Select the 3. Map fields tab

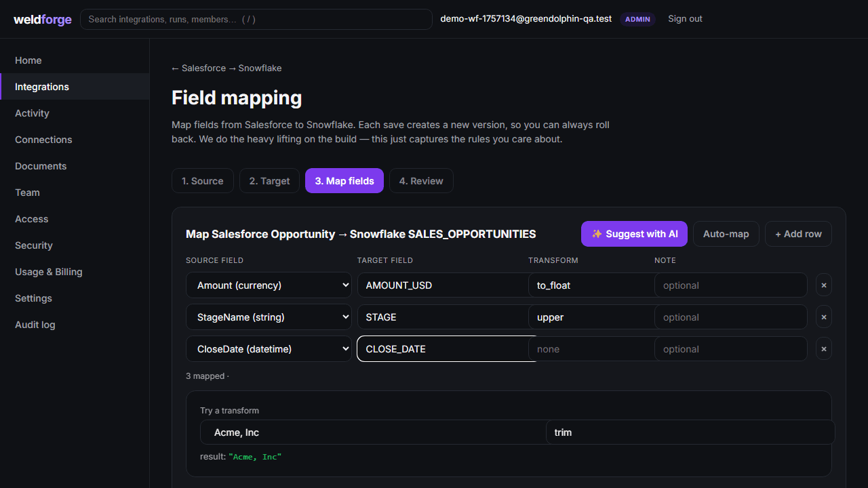click(344, 181)
